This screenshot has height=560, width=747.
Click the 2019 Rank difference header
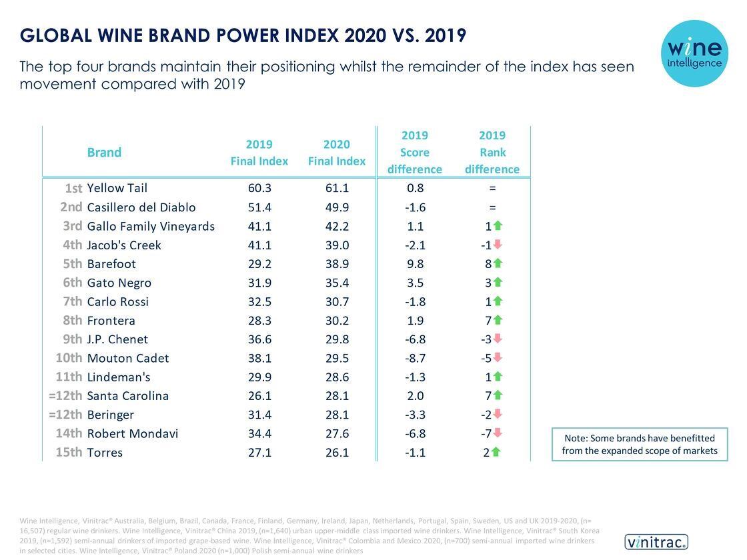tap(492, 153)
